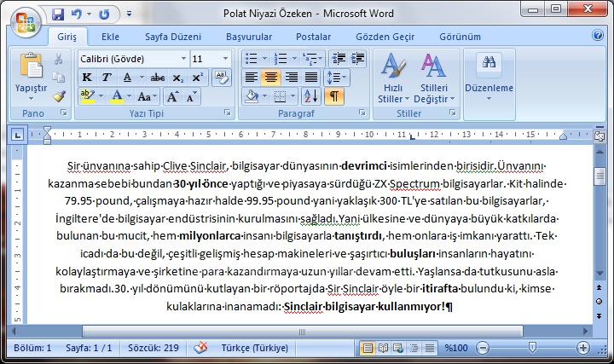Open font size 11 dropdown
614x364 pixels.
click(225, 59)
